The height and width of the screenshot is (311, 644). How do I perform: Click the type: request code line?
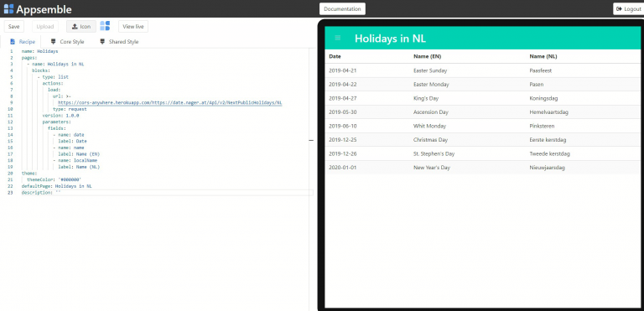70,109
